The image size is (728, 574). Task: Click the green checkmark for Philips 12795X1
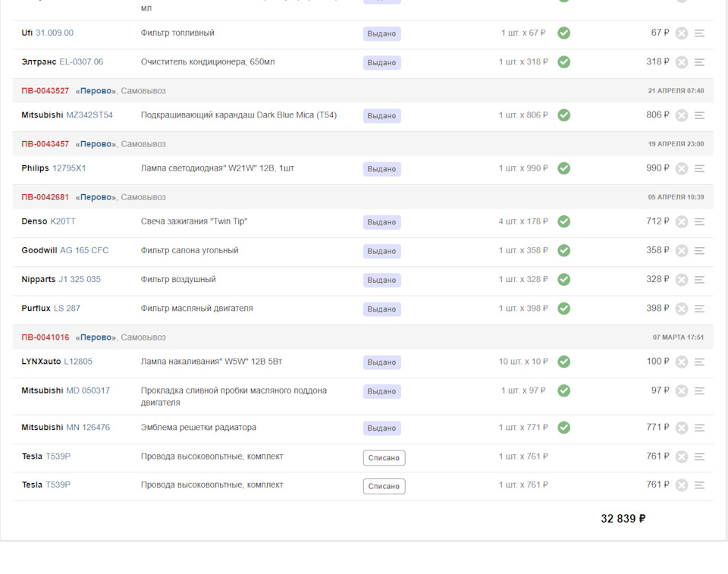[563, 168]
